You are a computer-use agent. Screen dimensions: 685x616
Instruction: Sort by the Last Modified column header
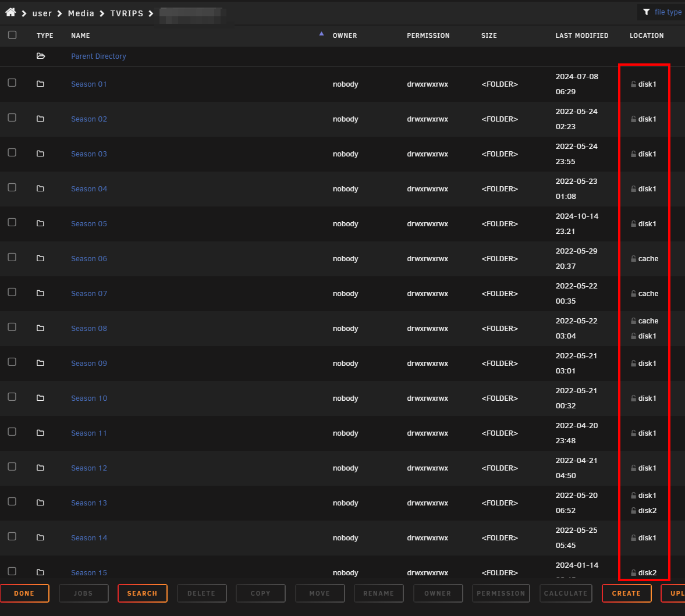(582, 36)
